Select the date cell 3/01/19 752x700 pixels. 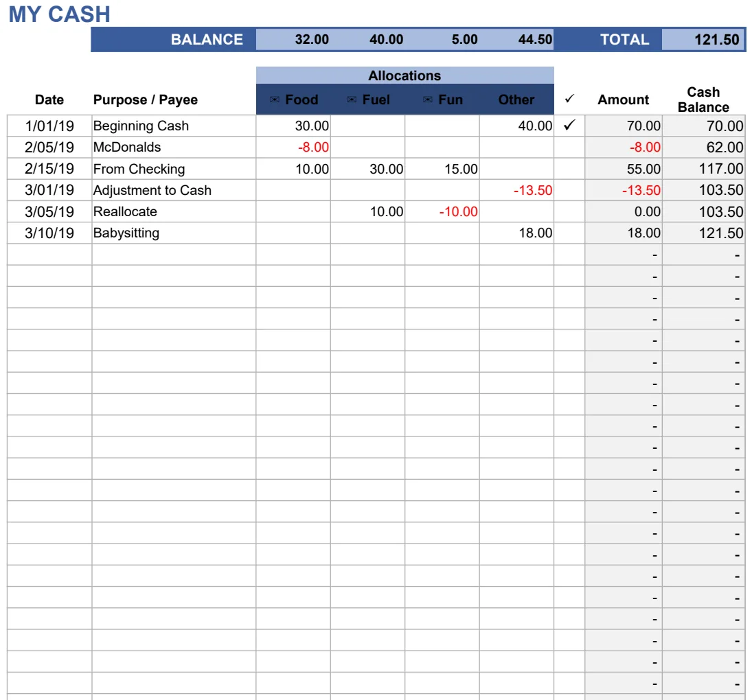(x=49, y=190)
